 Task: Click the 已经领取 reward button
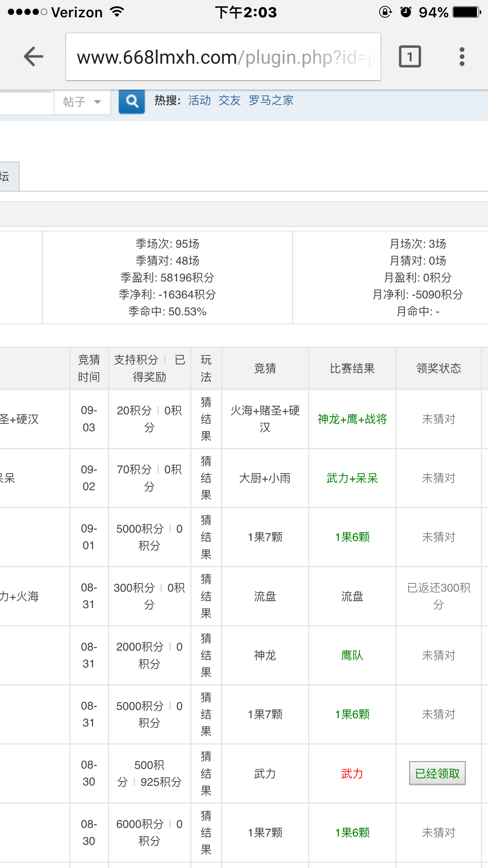[437, 773]
